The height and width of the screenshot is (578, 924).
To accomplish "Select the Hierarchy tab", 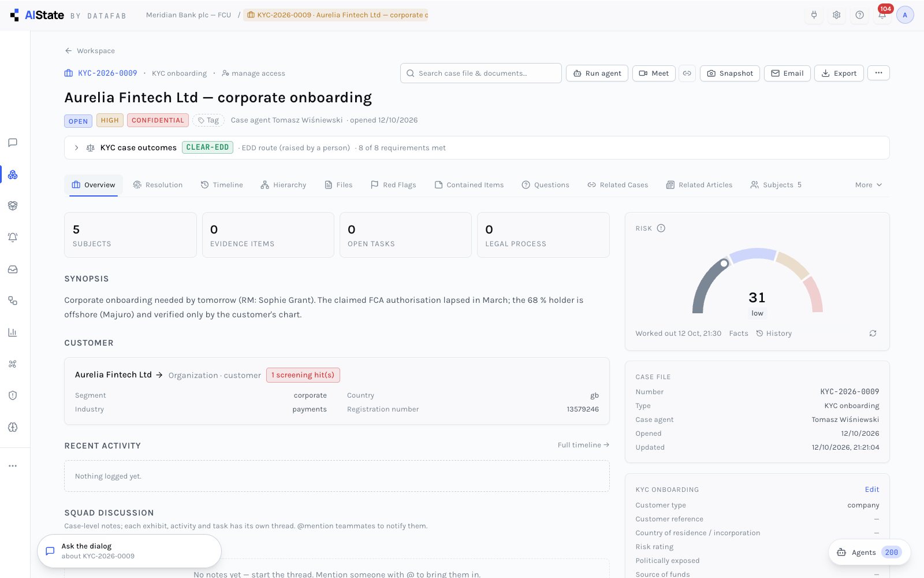I will click(283, 185).
